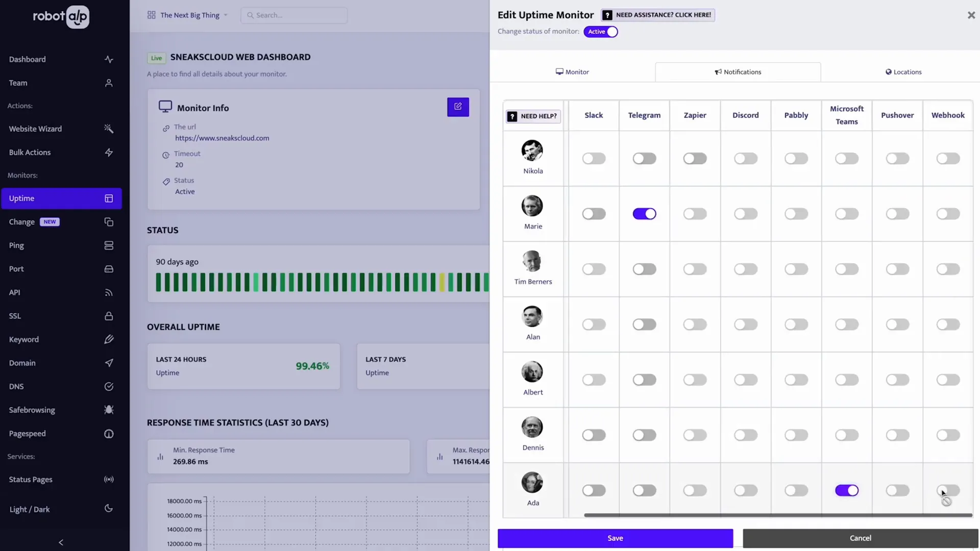This screenshot has width=980, height=551.
Task: Click the Uptime layout icon
Action: click(x=109, y=198)
